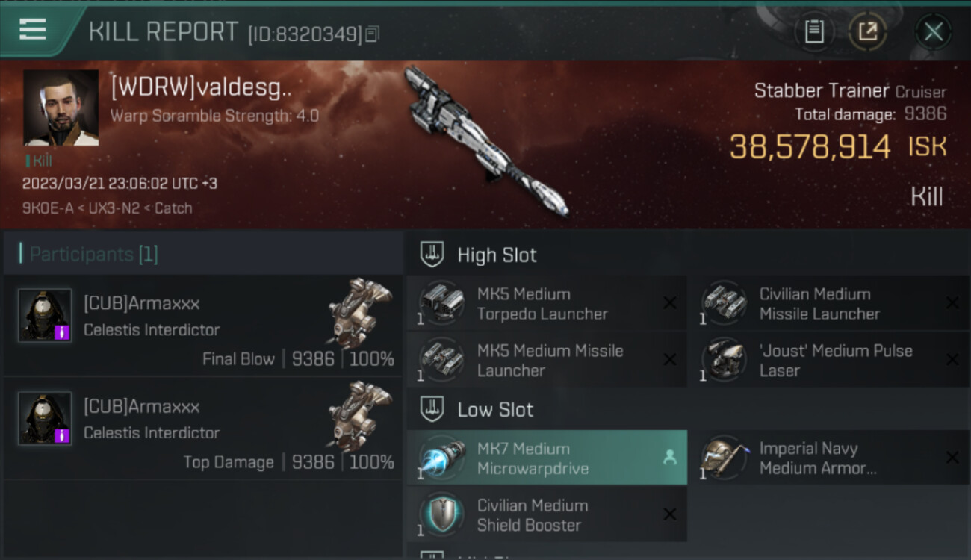Select 'Joust' Medium Pulse Laser icon

(x=723, y=360)
